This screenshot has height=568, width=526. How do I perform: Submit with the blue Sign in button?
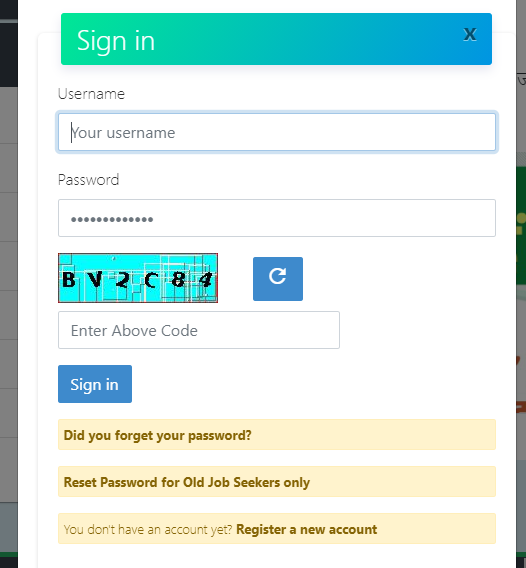tap(95, 384)
